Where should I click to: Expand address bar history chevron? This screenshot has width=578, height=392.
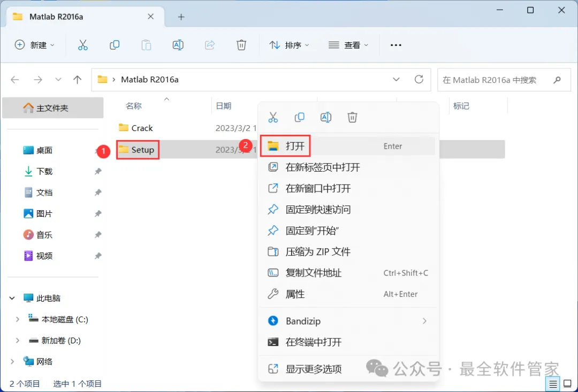[x=396, y=80]
